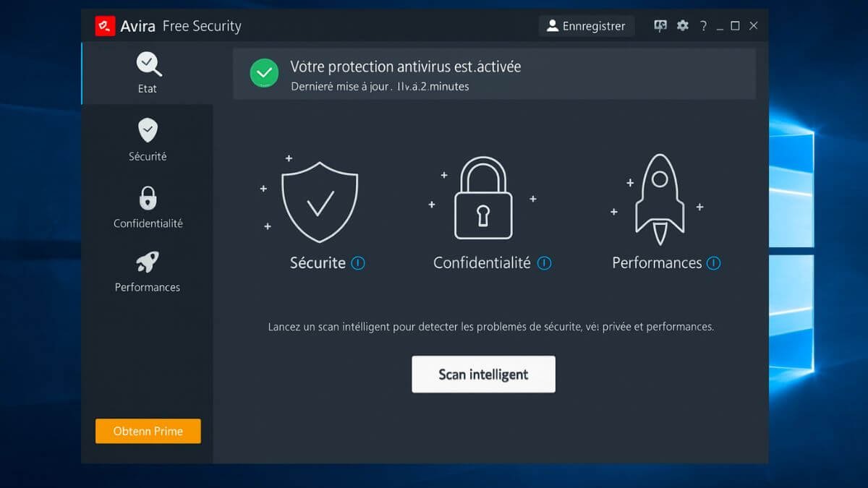Show info for Performances
This screenshot has height=488, width=868.
713,263
